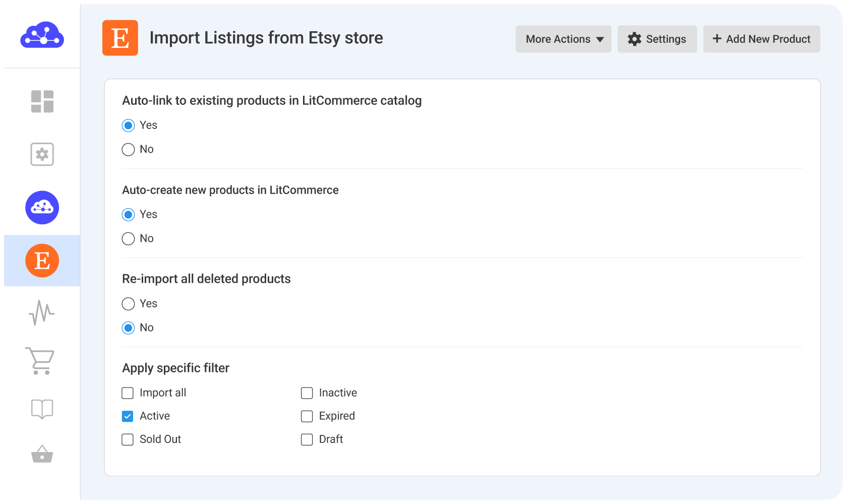
Task: Open the Settings button with gear
Action: pyautogui.click(x=657, y=39)
